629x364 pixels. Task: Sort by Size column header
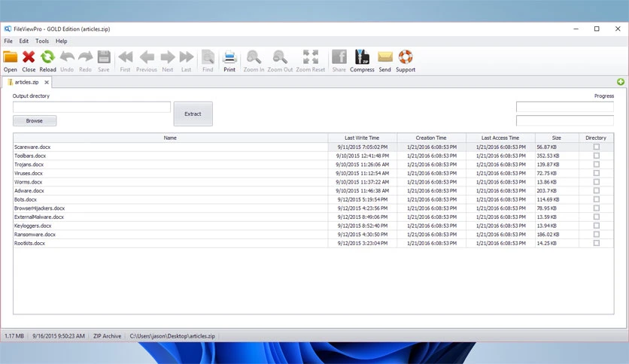tap(557, 138)
